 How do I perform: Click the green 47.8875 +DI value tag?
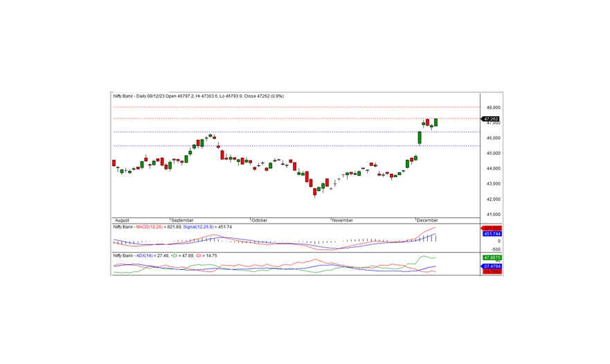[492, 257]
